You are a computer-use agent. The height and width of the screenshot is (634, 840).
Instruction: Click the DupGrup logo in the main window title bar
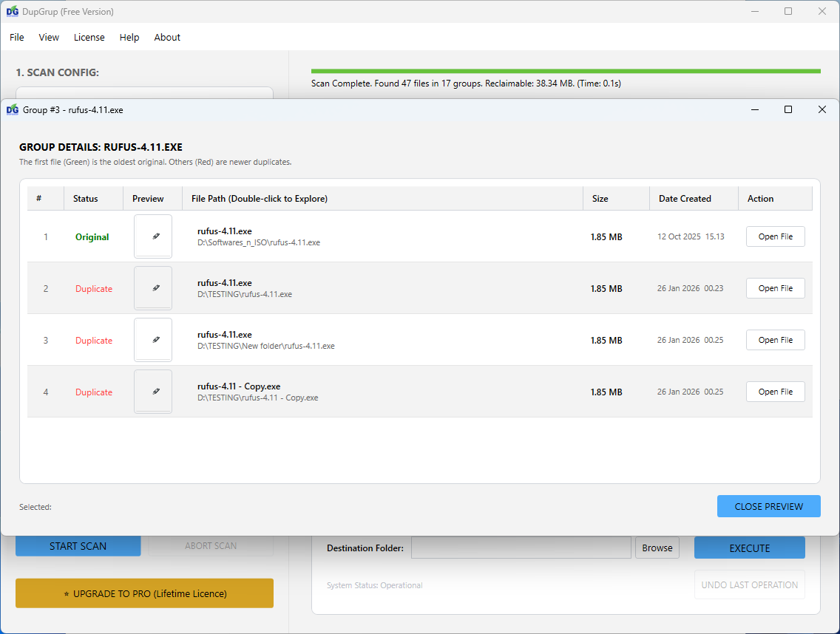[12, 11]
